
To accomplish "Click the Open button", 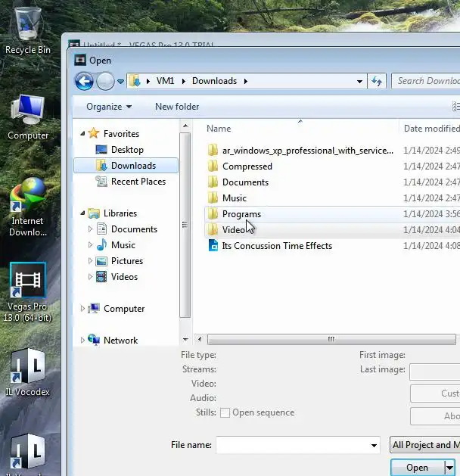I will tap(418, 468).
